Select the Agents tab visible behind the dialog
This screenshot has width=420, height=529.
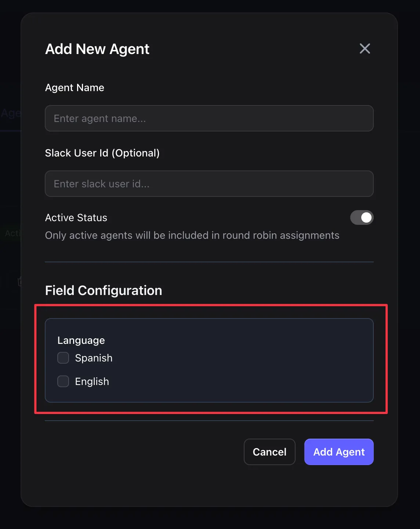point(10,113)
